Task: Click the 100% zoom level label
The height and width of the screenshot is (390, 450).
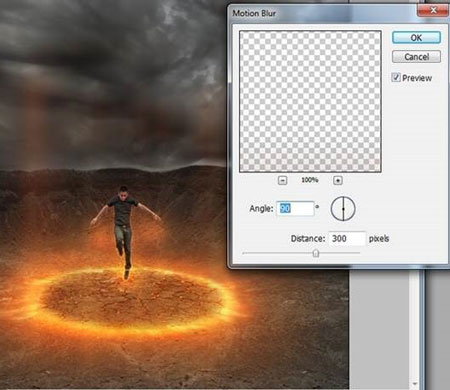Action: coord(310,180)
